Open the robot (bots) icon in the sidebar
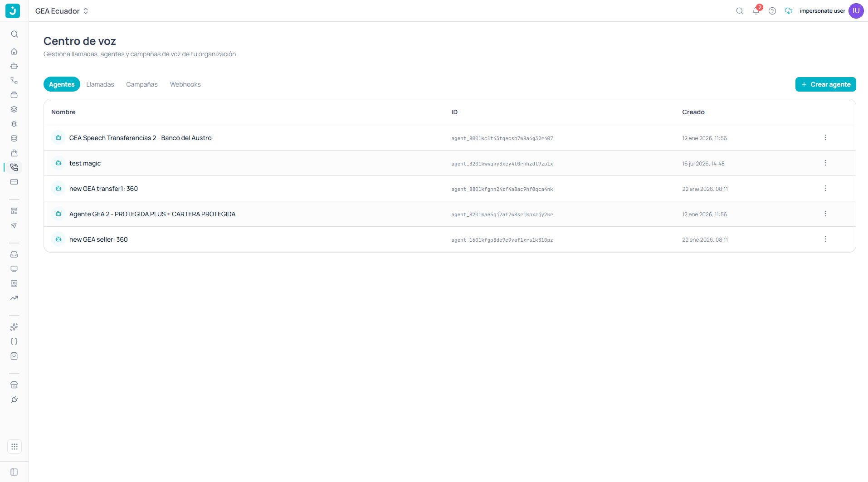 14,66
